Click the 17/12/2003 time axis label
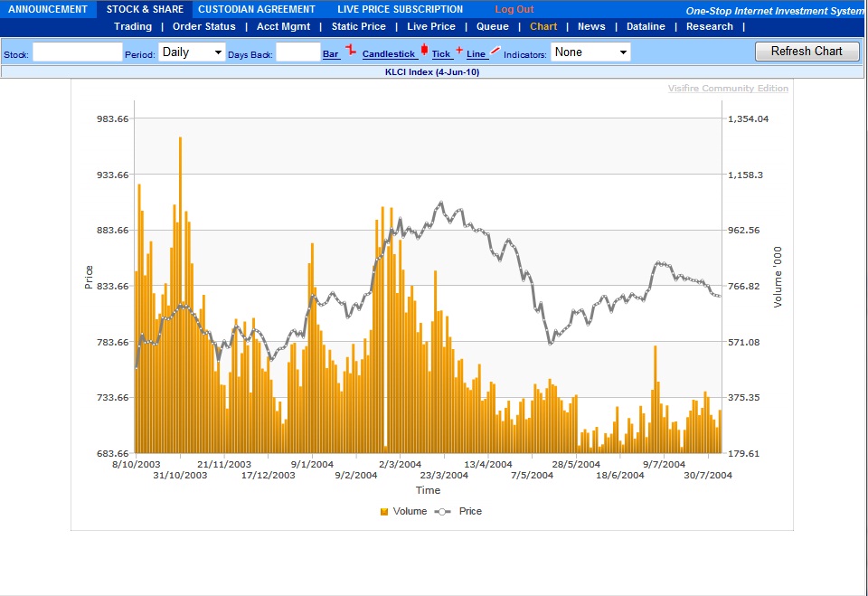 268,475
